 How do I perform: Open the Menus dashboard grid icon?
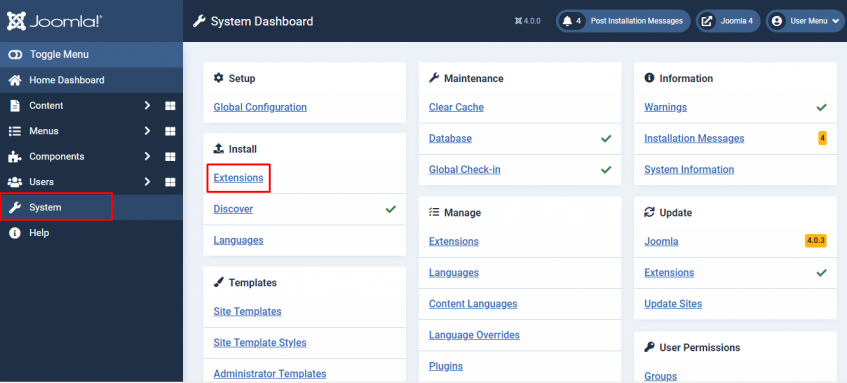pos(170,131)
